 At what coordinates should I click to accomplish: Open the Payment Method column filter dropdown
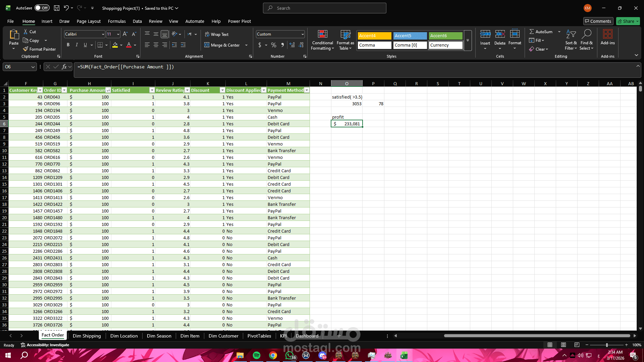[307, 90]
